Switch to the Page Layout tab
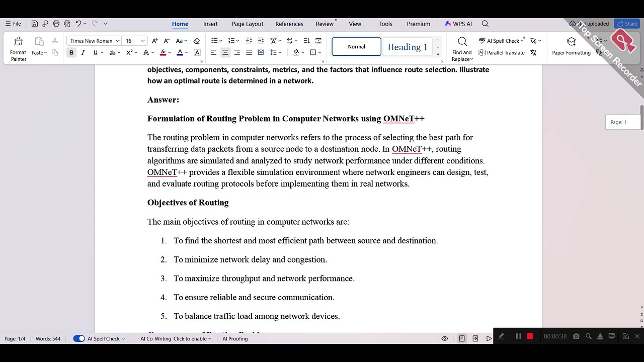This screenshot has height=362, width=644. pyautogui.click(x=248, y=24)
